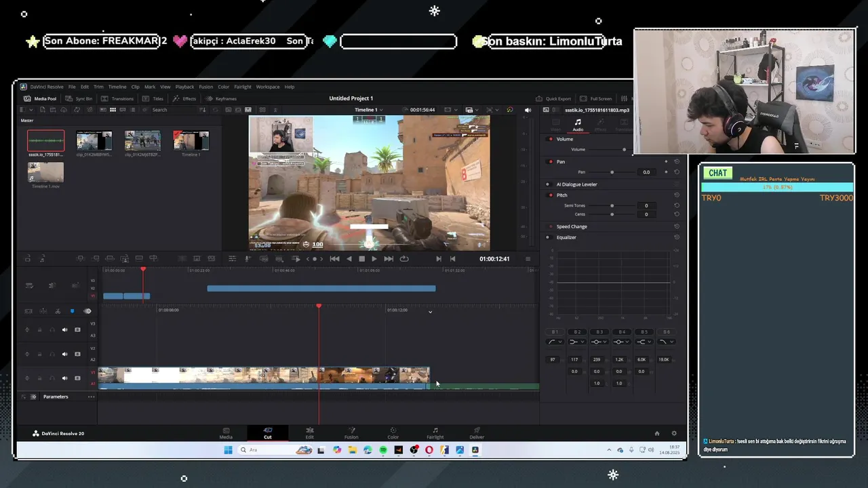The image size is (868, 488).
Task: Switch to the Fairlight page tab
Action: (x=435, y=433)
